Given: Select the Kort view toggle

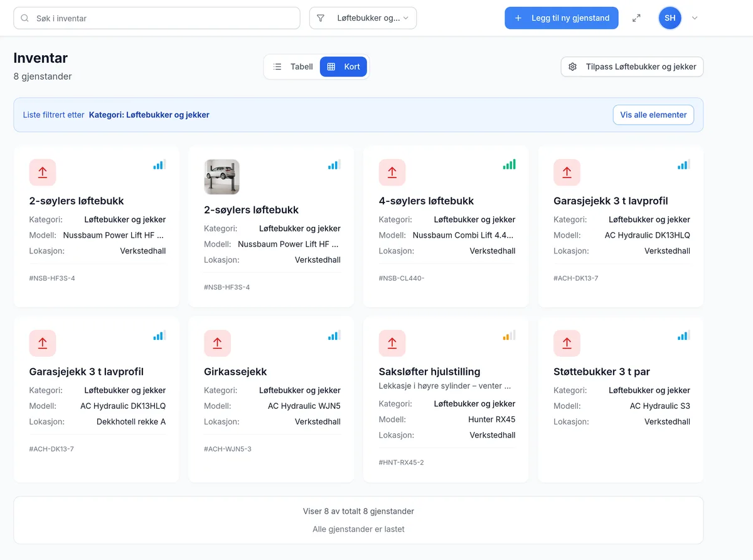Looking at the screenshot, I should pos(343,66).
